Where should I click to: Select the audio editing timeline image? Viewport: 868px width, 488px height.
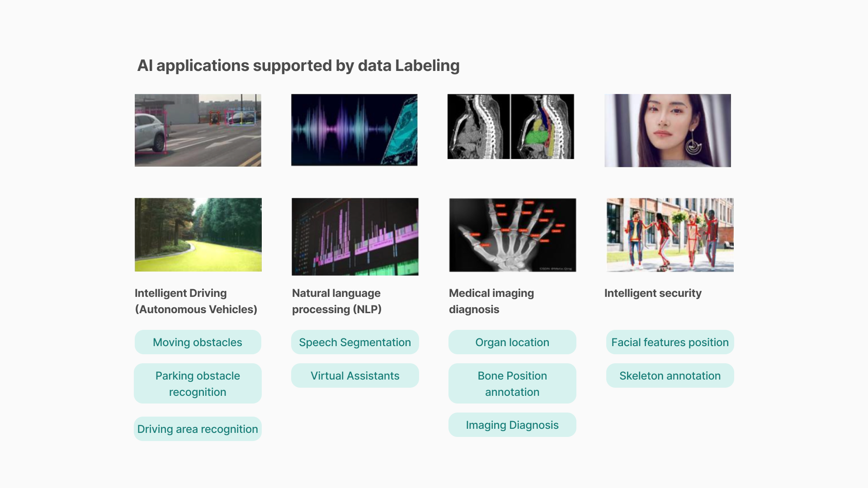click(x=355, y=236)
